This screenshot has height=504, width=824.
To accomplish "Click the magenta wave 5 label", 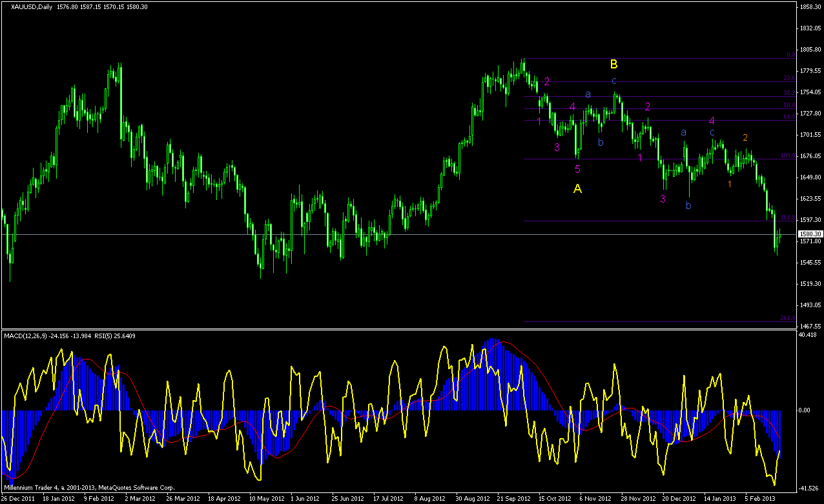I will coord(578,169).
